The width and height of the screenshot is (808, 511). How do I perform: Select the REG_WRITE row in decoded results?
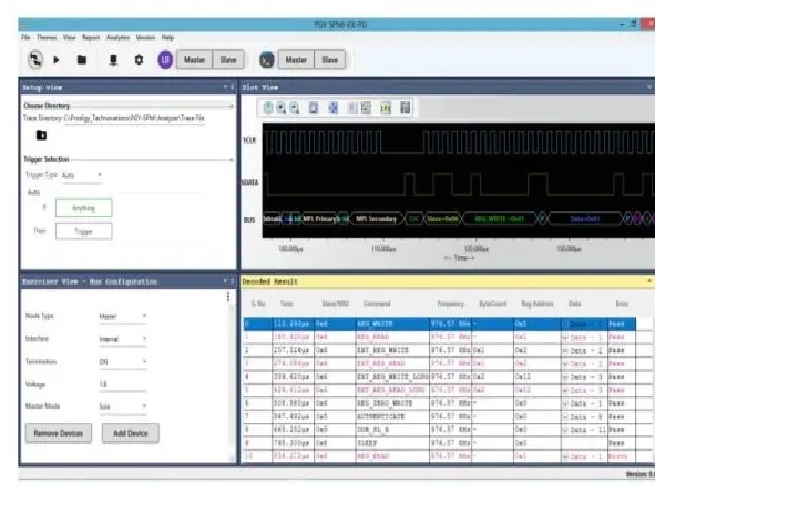440,324
